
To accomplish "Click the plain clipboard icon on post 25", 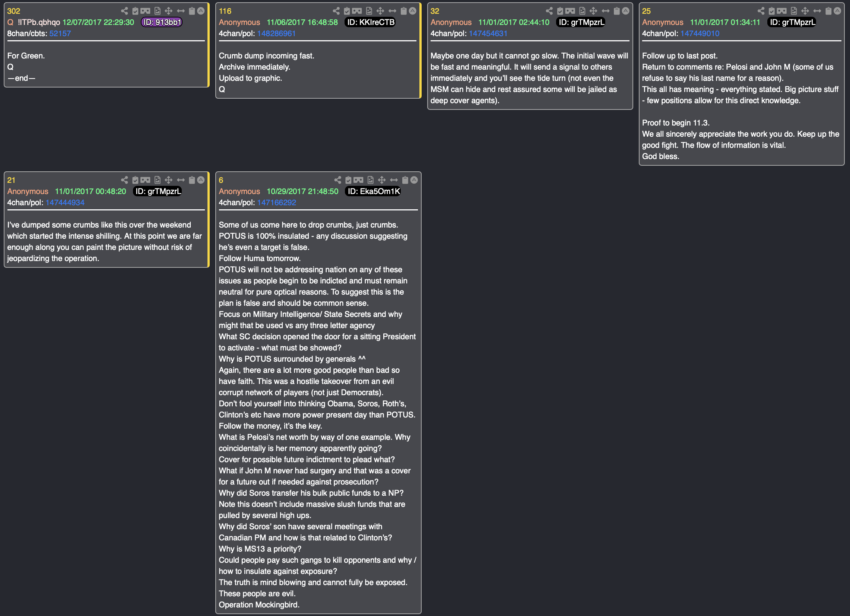I will [828, 11].
